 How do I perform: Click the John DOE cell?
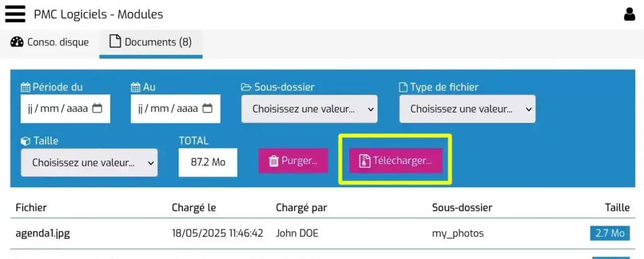coord(297,234)
